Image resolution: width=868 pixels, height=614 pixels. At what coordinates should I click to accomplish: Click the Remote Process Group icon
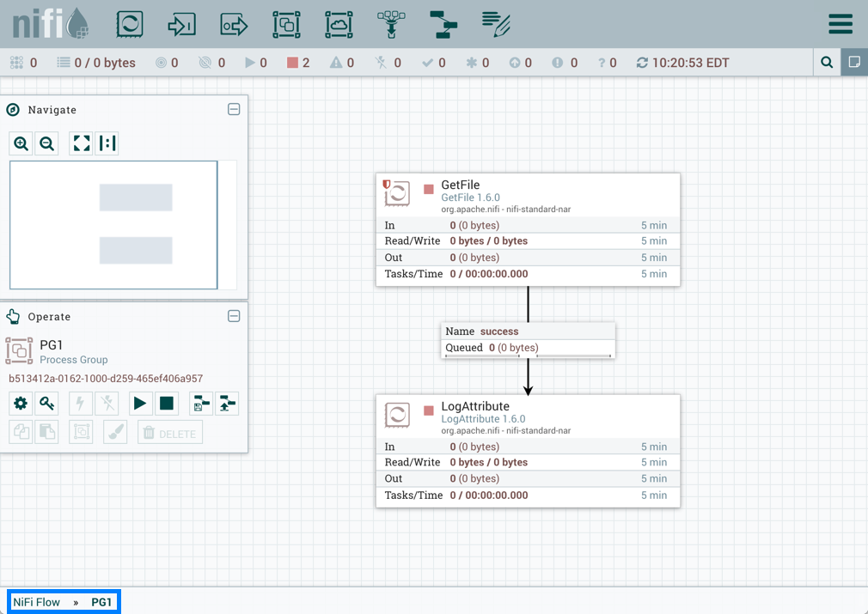(339, 24)
